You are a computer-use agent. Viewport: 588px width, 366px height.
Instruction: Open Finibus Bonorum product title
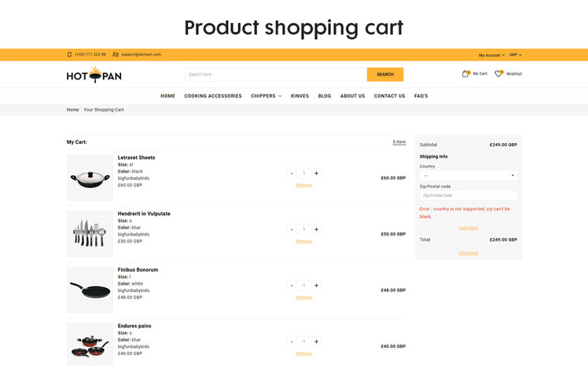click(x=138, y=269)
